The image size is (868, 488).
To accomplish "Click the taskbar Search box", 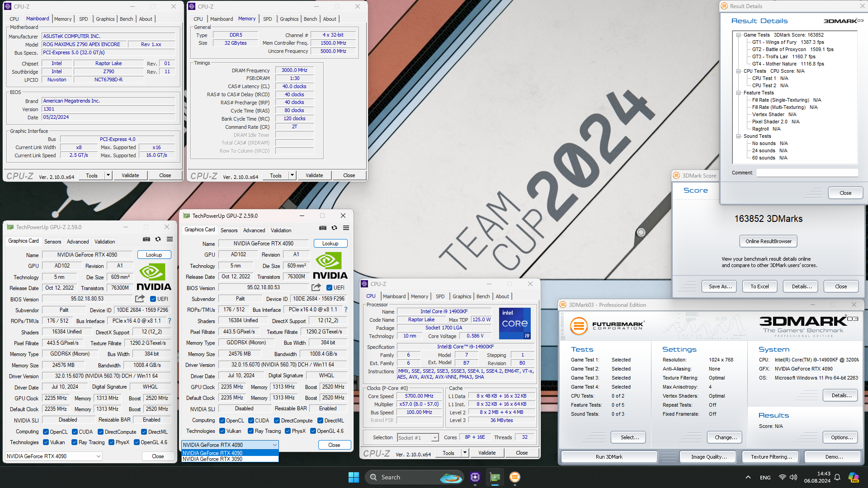I will (x=414, y=477).
